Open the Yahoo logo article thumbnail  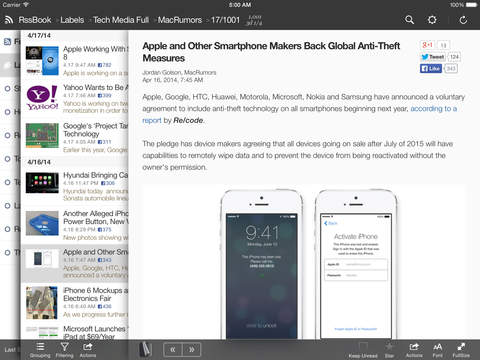pos(42,98)
